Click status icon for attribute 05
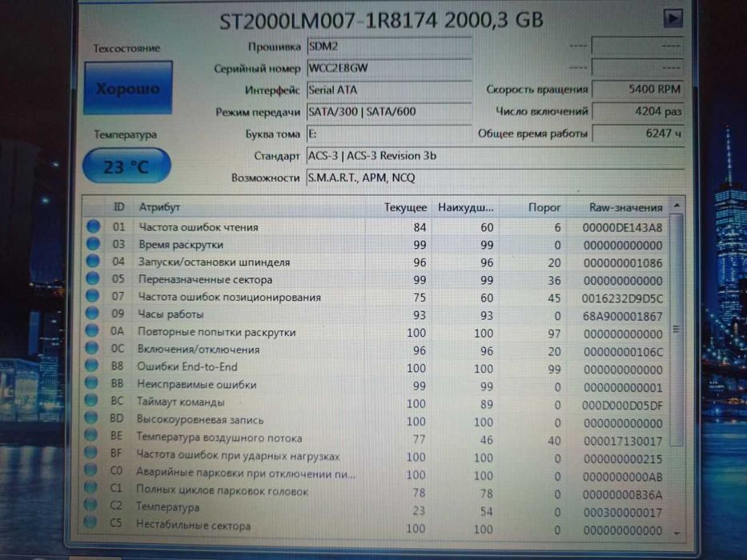Screen dimensions: 747x560 point(93,279)
